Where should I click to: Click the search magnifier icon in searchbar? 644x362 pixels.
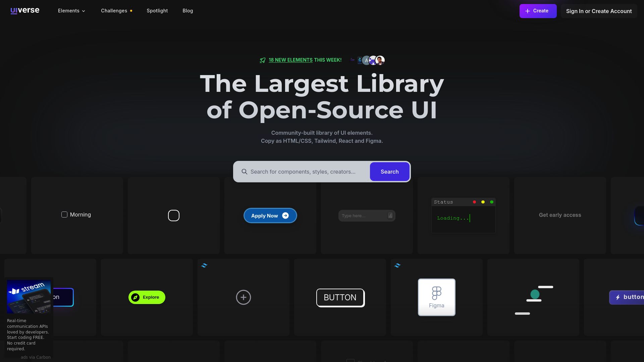pyautogui.click(x=245, y=172)
